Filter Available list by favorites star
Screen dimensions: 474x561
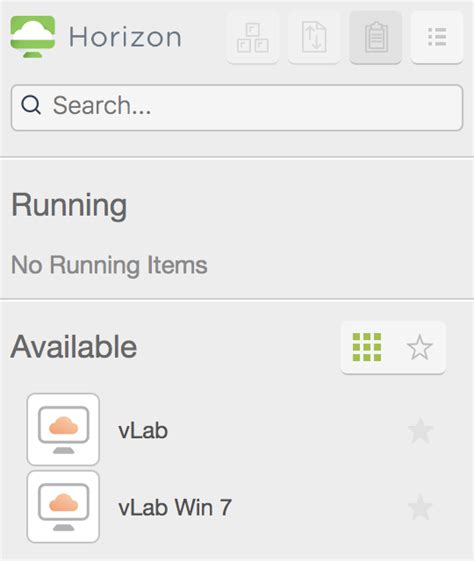[420, 347]
